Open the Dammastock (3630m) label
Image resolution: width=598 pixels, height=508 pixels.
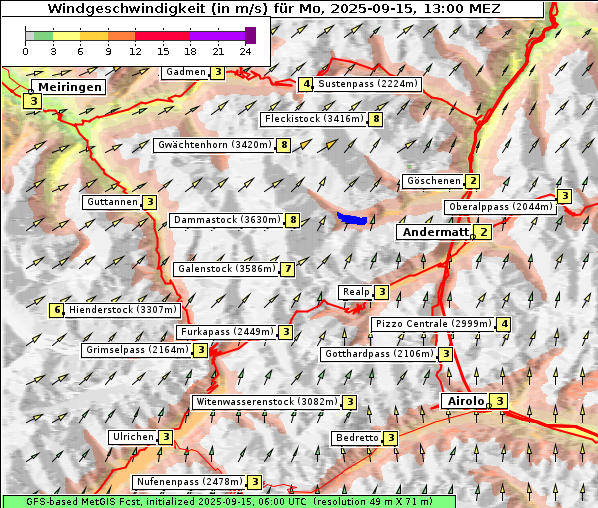(227, 220)
